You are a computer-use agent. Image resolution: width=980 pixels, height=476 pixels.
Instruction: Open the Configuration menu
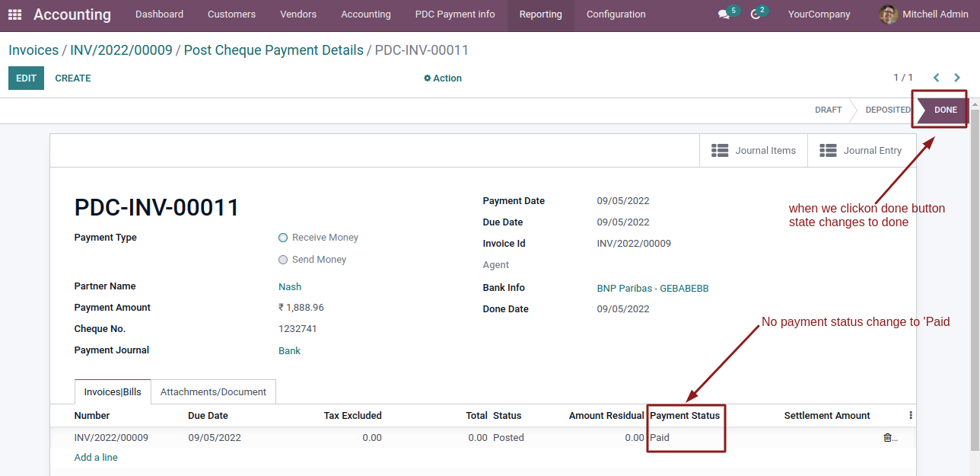tap(616, 14)
